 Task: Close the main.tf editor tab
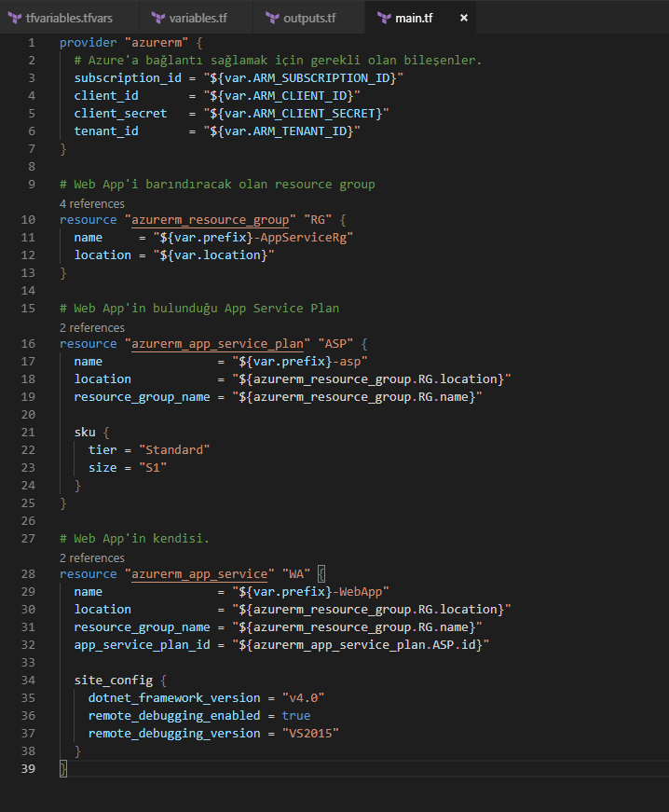(464, 18)
